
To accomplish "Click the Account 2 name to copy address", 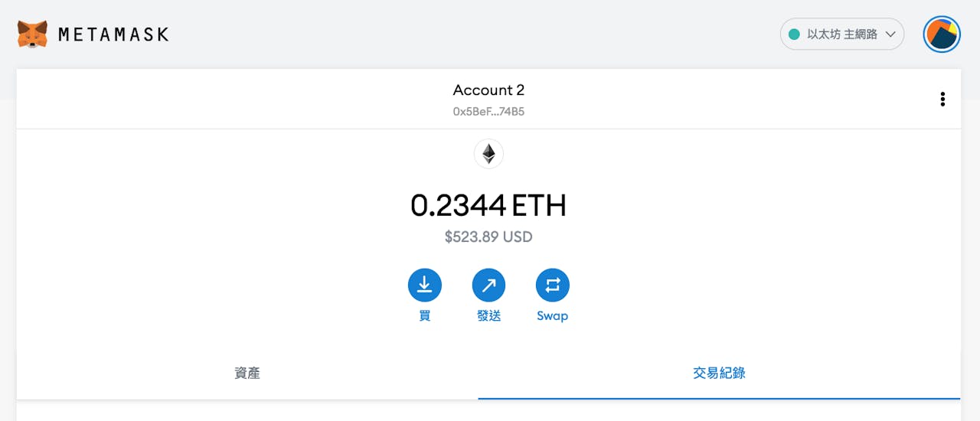I will coord(488,90).
